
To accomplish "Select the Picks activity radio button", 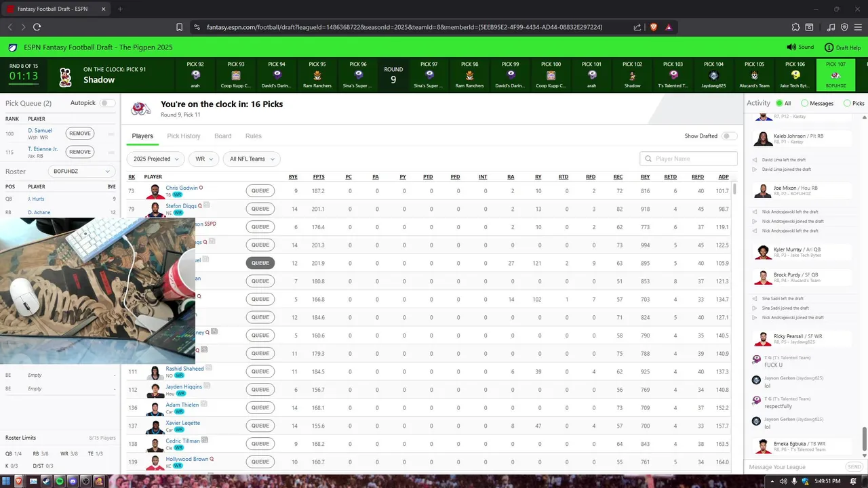I will tap(847, 103).
